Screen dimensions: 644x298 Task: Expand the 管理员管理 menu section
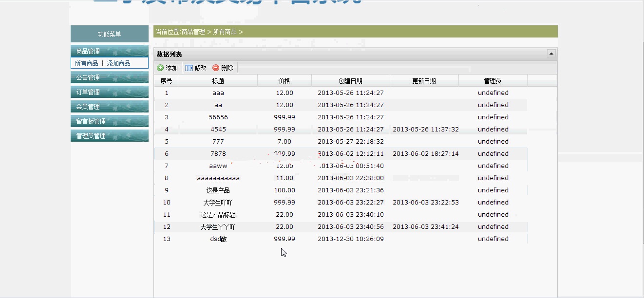[x=110, y=136]
